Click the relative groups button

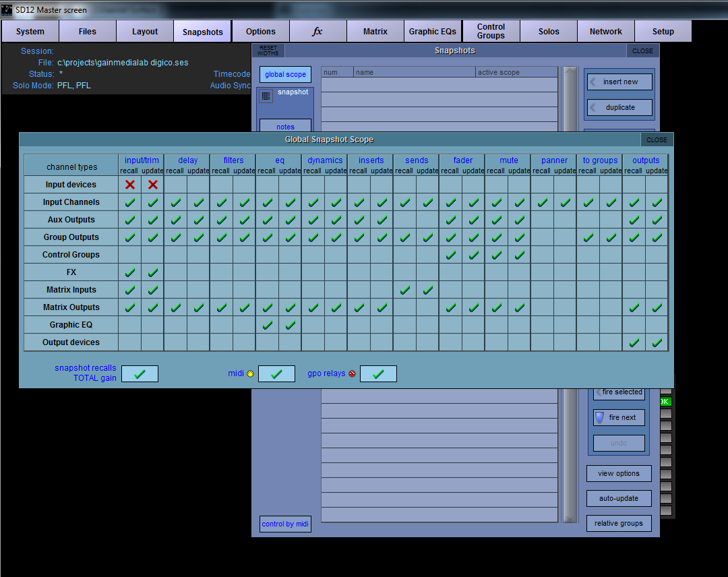click(x=619, y=524)
